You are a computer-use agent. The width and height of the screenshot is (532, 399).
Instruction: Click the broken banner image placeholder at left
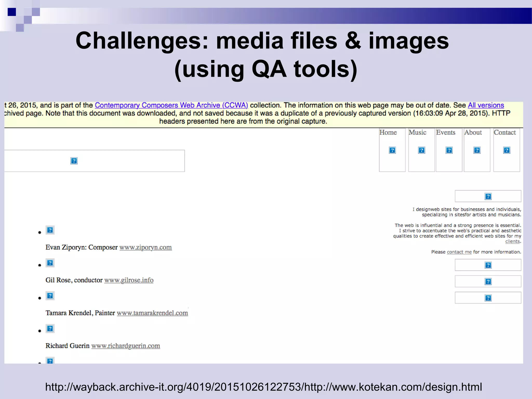click(74, 161)
